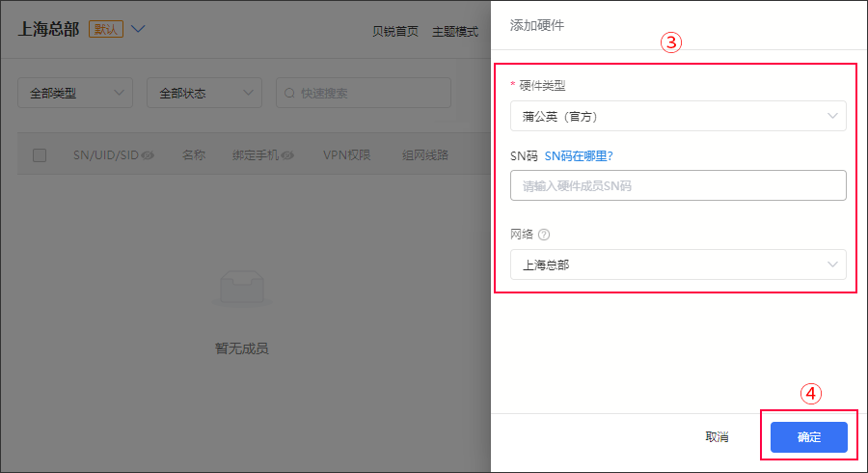Click the 默认 badge beside 上海总部

[x=106, y=29]
